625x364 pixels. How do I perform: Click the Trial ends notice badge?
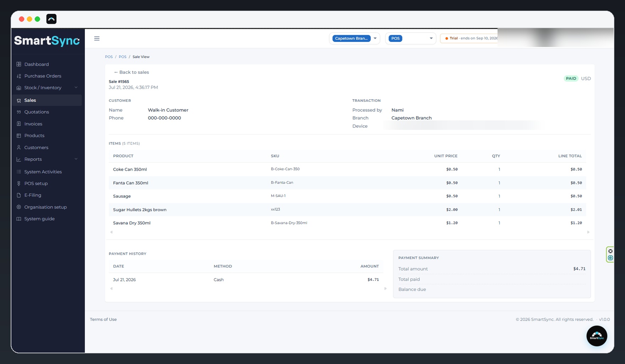click(x=469, y=38)
